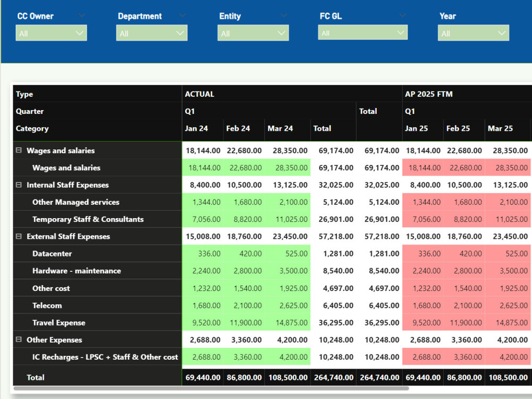Open the Year filter dropdown
The image size is (532, 399).
(473, 33)
